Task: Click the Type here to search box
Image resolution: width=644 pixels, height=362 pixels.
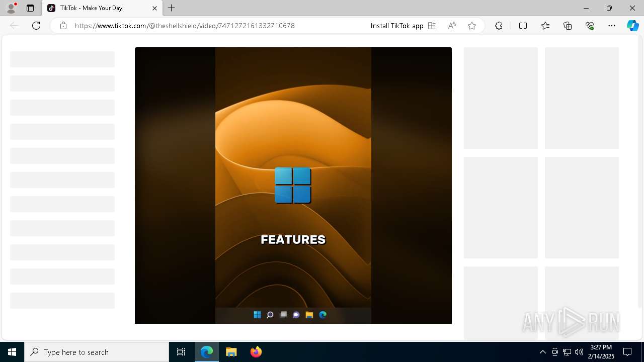Action: 97,352
